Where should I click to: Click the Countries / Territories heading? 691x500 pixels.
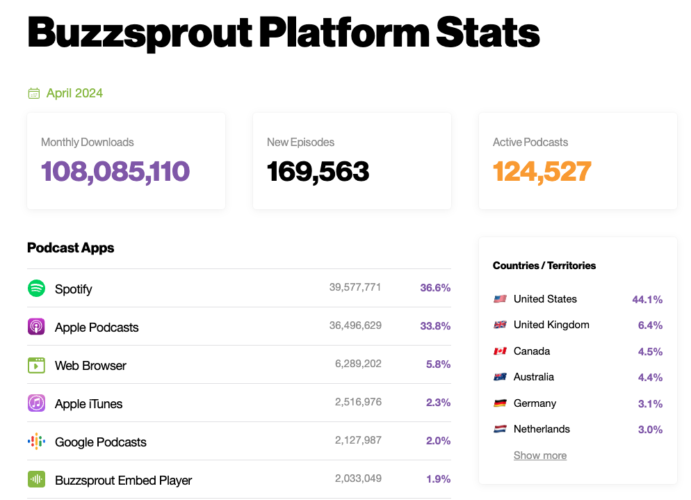pyautogui.click(x=544, y=266)
